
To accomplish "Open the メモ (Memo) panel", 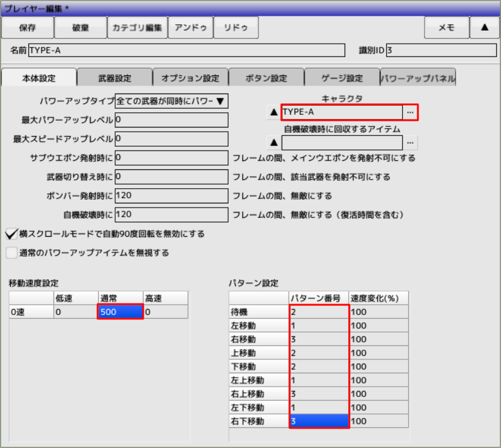I will (446, 27).
